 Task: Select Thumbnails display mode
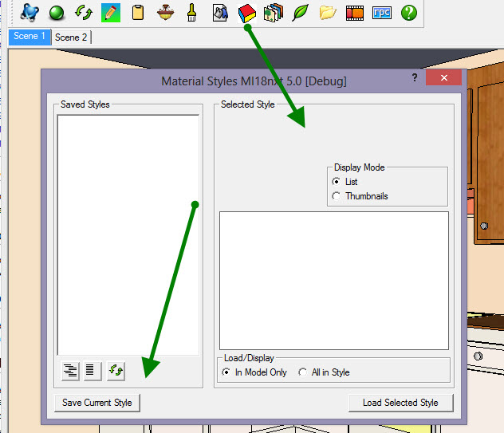[x=337, y=196]
